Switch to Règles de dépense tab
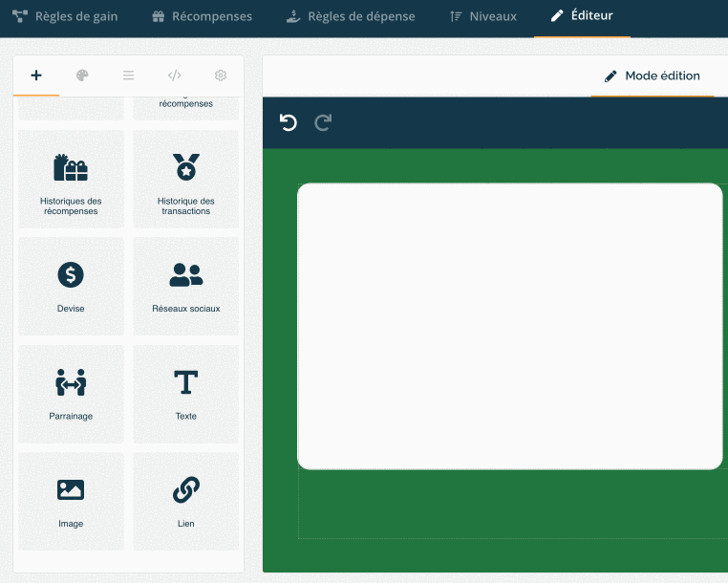 [351, 16]
